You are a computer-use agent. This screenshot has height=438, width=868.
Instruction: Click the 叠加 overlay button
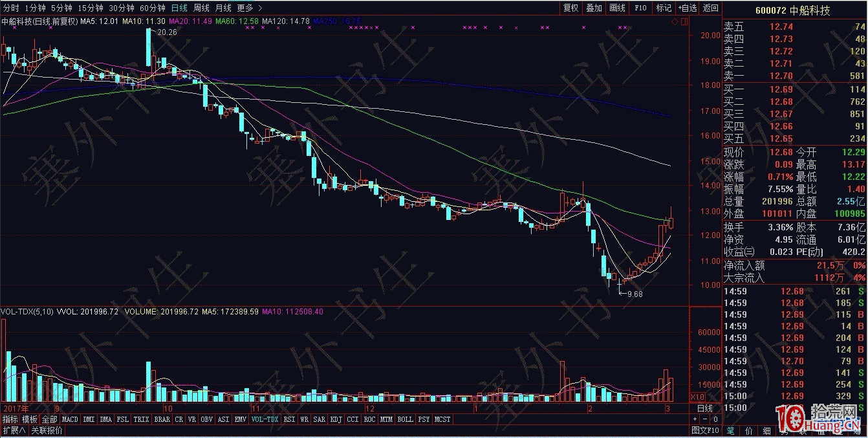(x=594, y=8)
